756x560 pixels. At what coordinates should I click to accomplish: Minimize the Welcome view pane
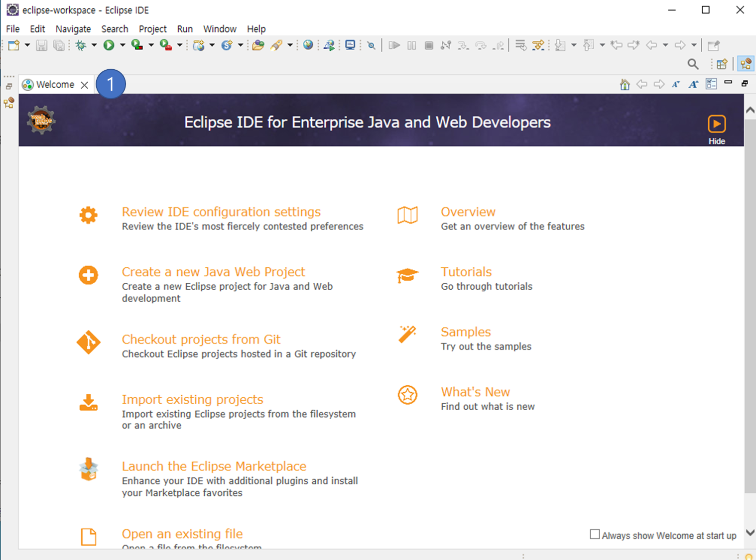tap(728, 83)
